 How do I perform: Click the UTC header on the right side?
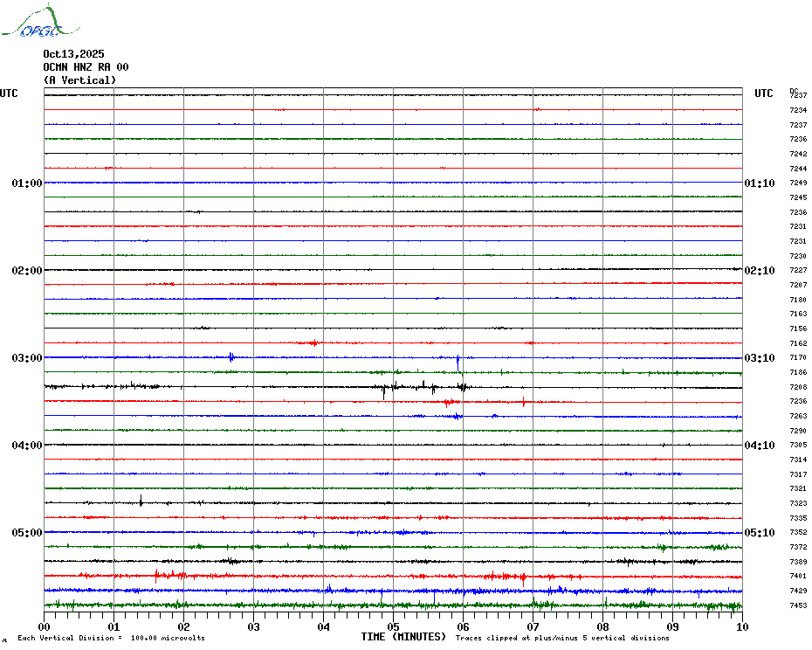pos(764,93)
